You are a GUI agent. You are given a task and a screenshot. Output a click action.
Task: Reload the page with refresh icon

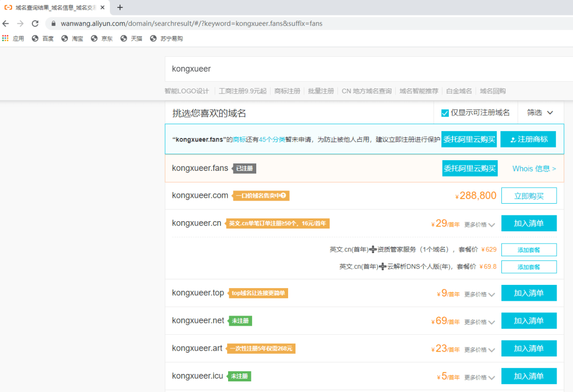click(x=35, y=23)
